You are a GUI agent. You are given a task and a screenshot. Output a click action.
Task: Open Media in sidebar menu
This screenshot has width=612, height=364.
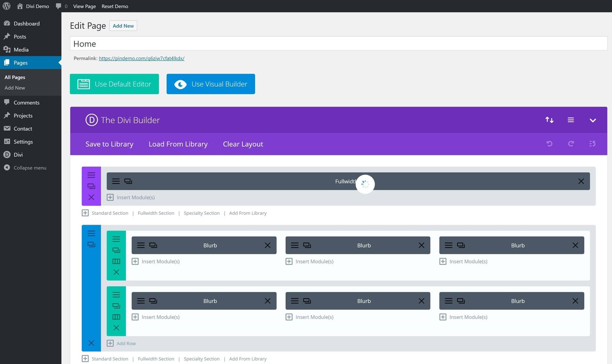click(x=31, y=50)
